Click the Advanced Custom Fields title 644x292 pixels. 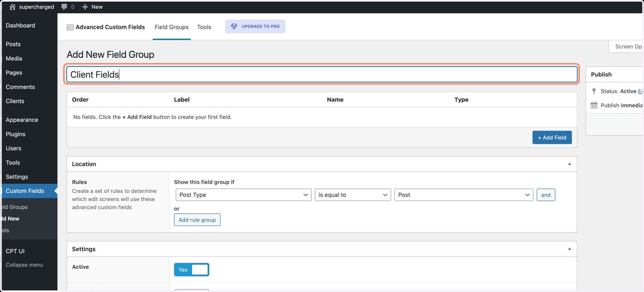click(x=110, y=27)
